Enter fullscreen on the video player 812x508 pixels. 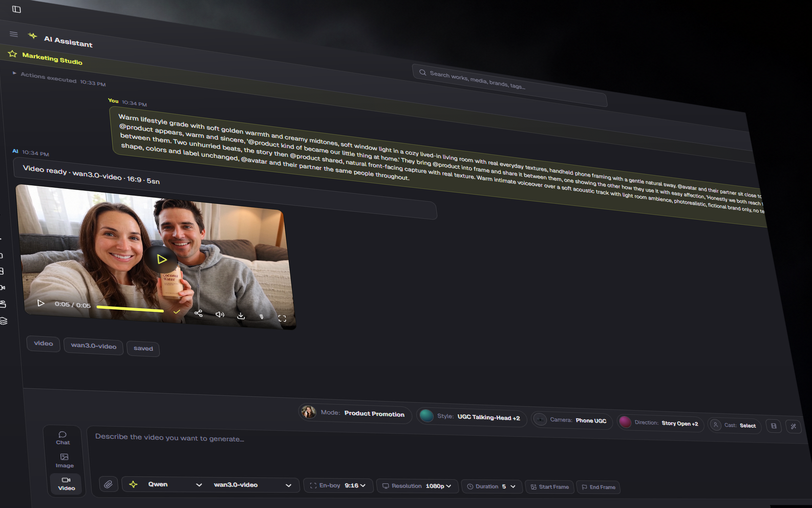coord(282,318)
